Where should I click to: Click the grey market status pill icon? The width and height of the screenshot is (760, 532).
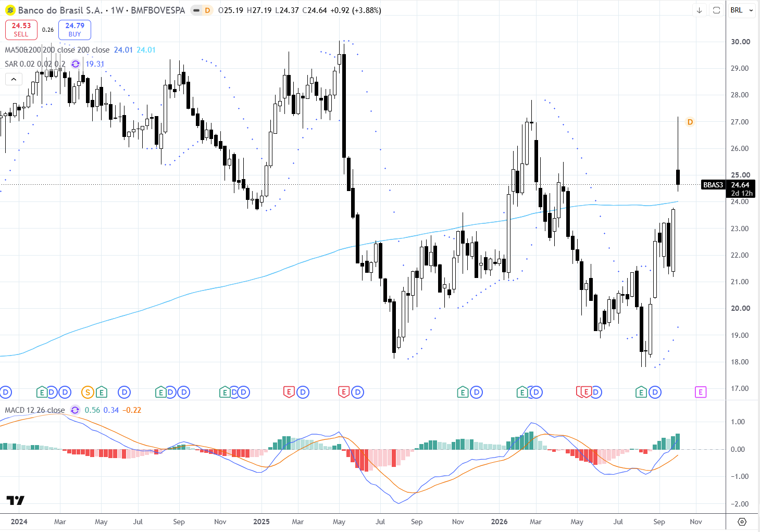[196, 10]
